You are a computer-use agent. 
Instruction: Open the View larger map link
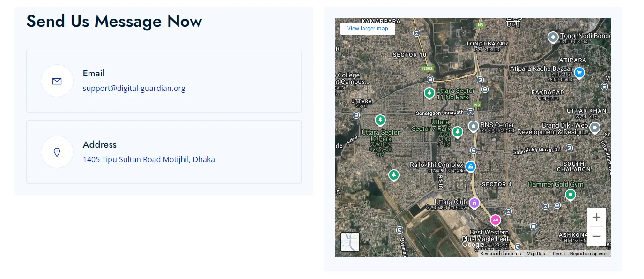coord(368,29)
